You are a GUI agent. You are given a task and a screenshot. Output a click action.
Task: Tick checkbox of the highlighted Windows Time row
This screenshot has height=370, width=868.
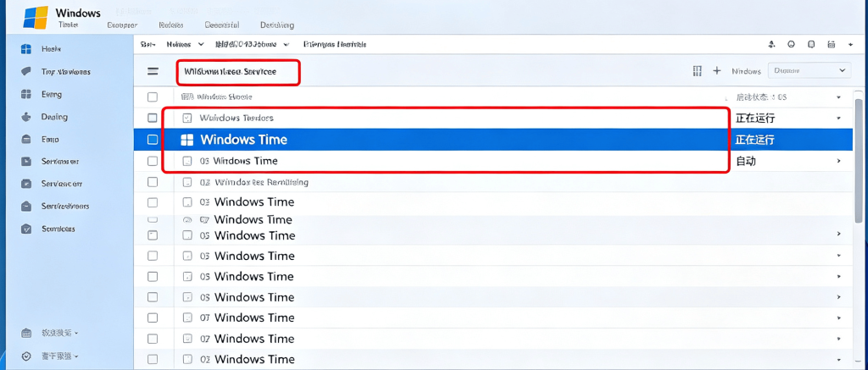[153, 140]
